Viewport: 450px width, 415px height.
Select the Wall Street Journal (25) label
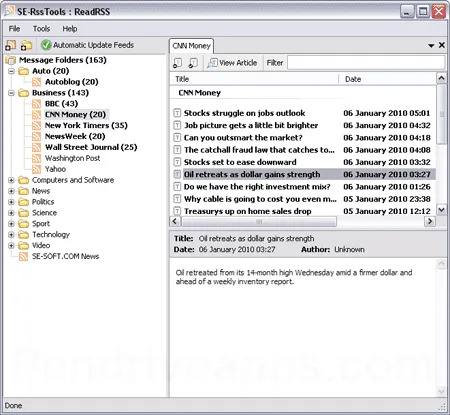[x=91, y=147]
